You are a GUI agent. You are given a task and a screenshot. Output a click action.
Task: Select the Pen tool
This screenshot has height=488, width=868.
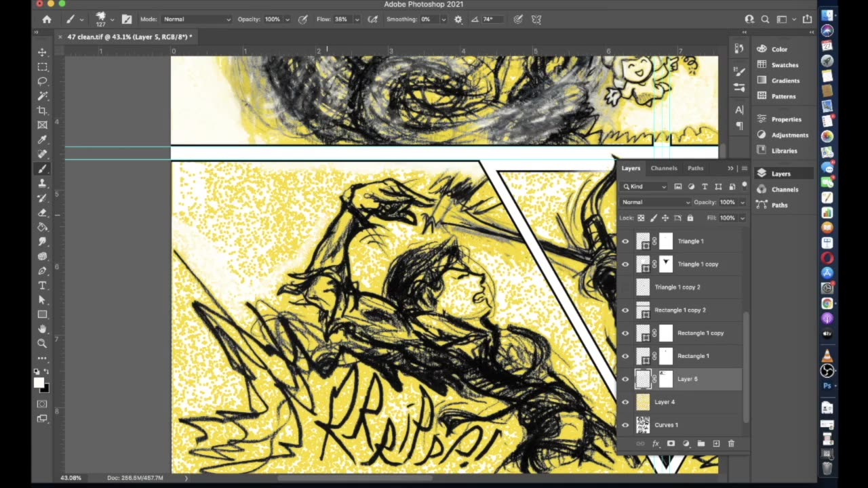coord(42,270)
